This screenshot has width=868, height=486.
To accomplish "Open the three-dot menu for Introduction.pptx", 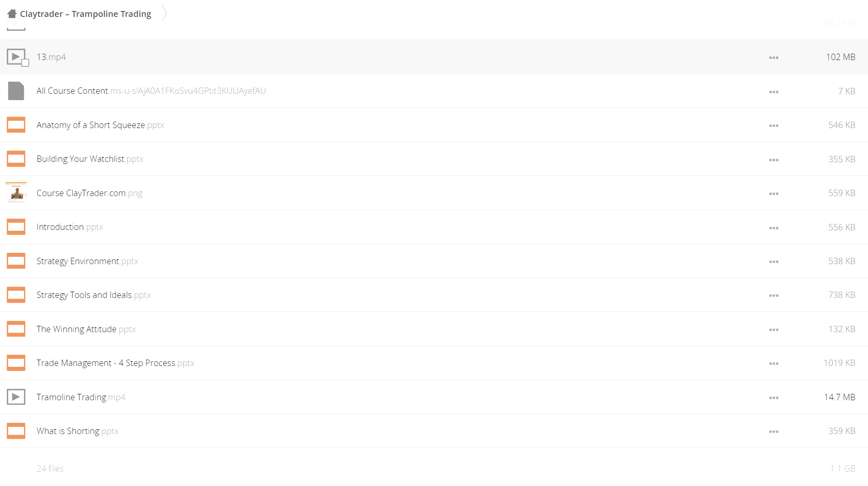I will pos(774,228).
